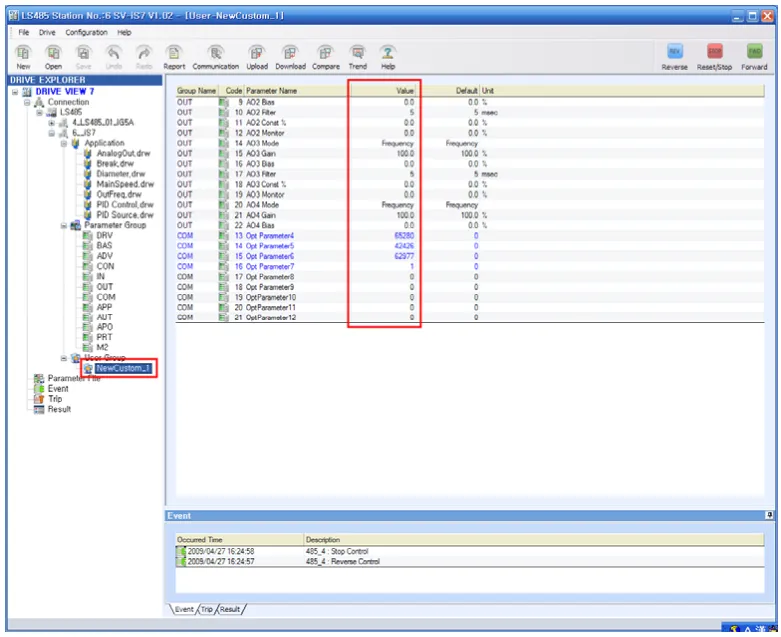
Task: Click the New toolbar icon
Action: pos(23,55)
